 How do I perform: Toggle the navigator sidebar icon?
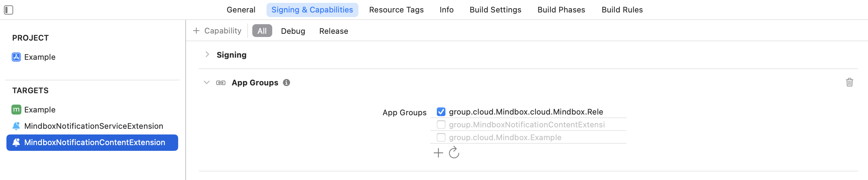pyautogui.click(x=9, y=10)
